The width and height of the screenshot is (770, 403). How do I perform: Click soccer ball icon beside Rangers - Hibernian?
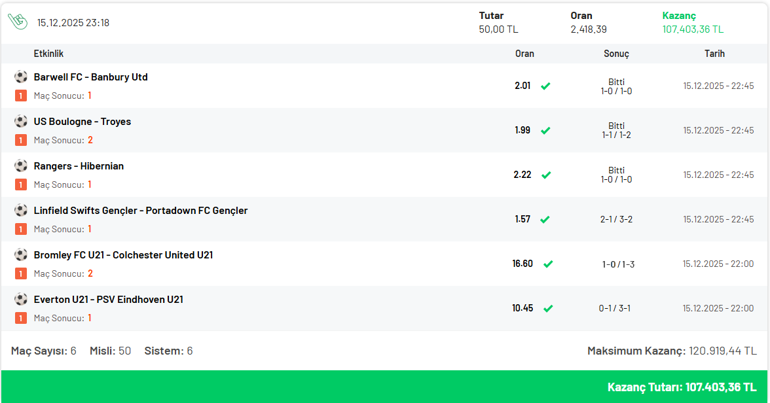click(x=21, y=166)
